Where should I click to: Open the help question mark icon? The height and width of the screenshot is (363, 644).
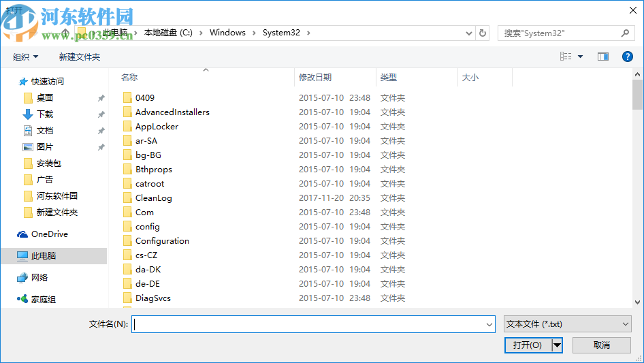pyautogui.click(x=627, y=57)
